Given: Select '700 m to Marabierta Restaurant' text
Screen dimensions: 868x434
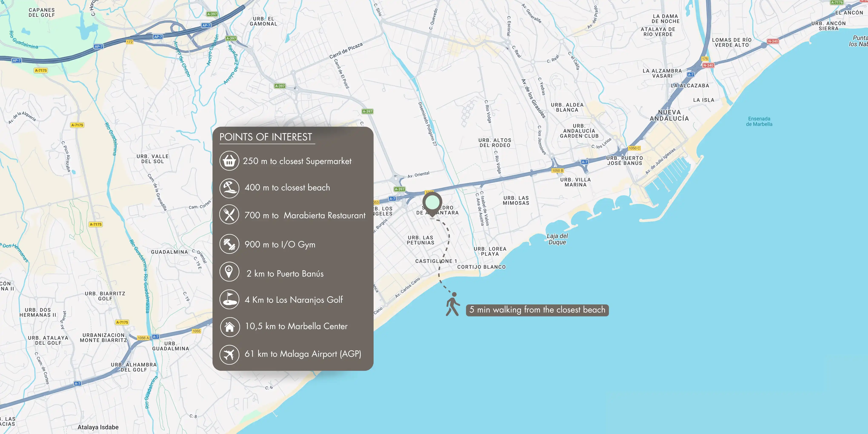Looking at the screenshot, I should 305,215.
